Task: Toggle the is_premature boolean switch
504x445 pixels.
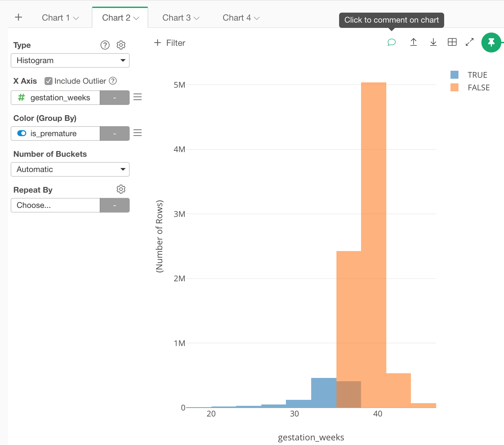Action: click(x=21, y=133)
